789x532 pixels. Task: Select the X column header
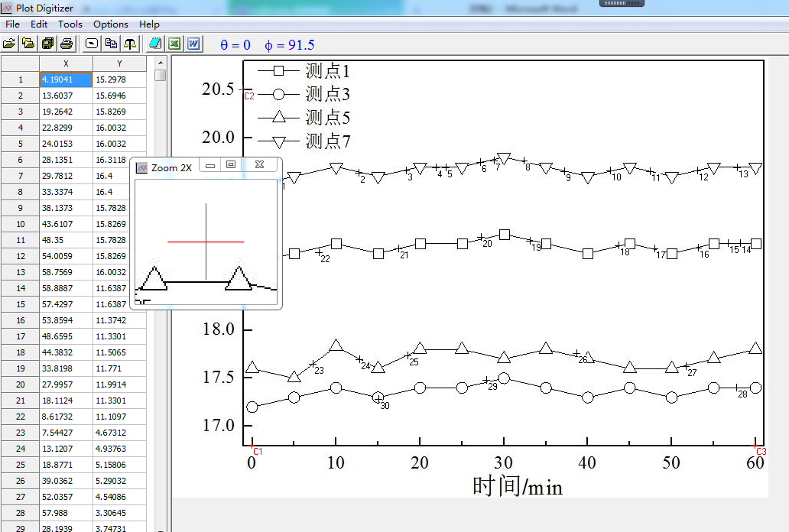(x=66, y=63)
